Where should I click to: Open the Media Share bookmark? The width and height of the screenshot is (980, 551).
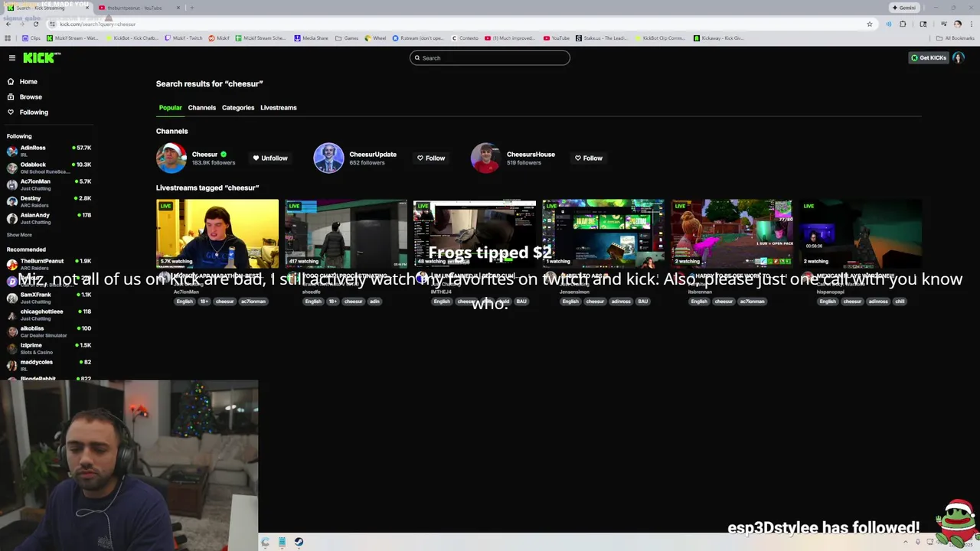tap(312, 38)
